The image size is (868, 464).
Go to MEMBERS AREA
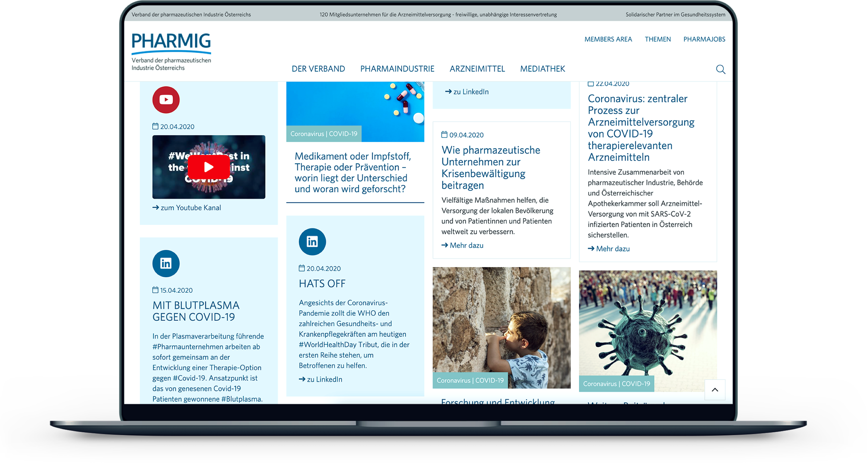click(608, 39)
